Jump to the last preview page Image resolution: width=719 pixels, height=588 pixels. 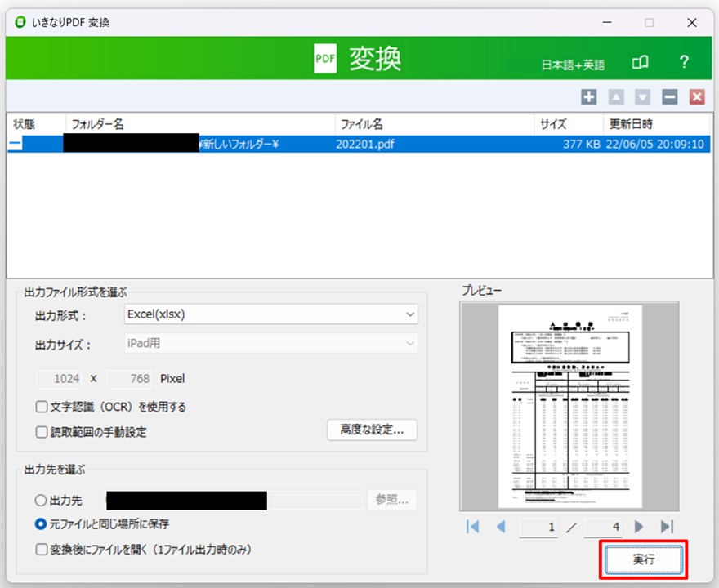point(667,527)
